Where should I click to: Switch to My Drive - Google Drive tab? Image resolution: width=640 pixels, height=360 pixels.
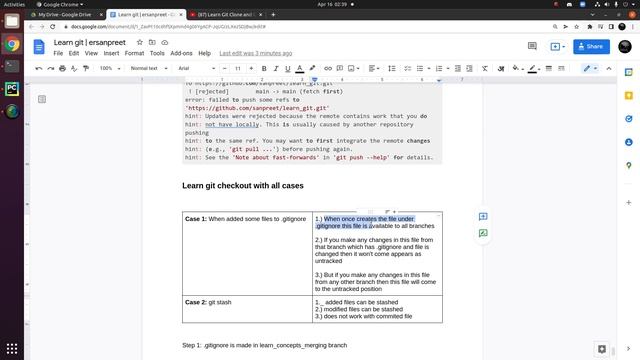tap(65, 14)
